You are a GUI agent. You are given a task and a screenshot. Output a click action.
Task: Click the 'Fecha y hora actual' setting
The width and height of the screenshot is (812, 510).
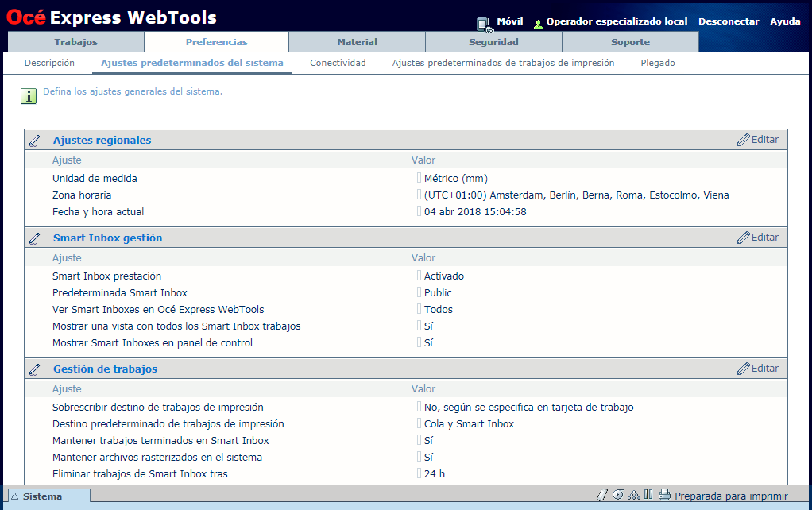pos(98,212)
